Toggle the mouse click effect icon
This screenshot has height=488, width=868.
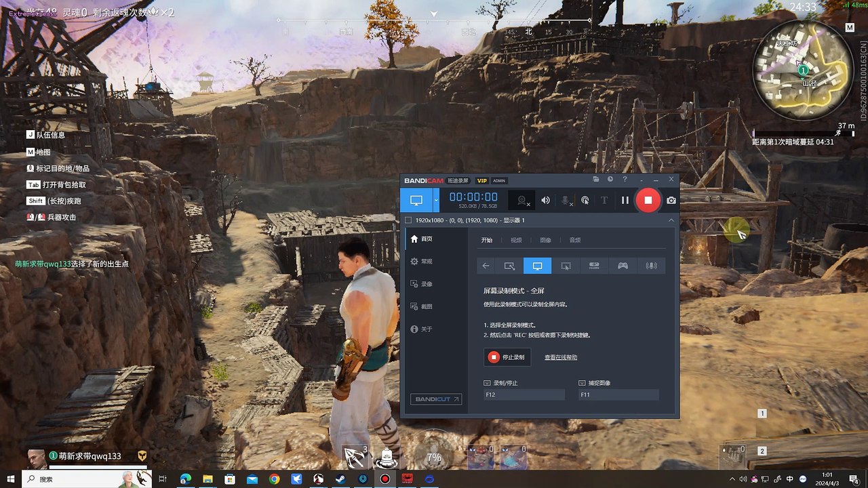pos(585,200)
